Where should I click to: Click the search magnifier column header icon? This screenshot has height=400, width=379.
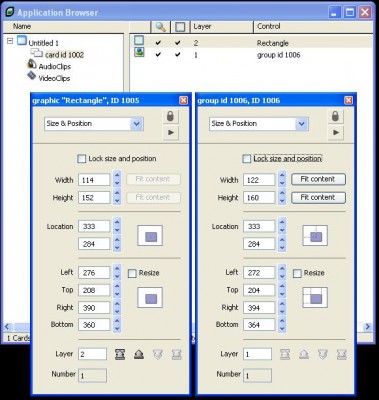coord(161,27)
